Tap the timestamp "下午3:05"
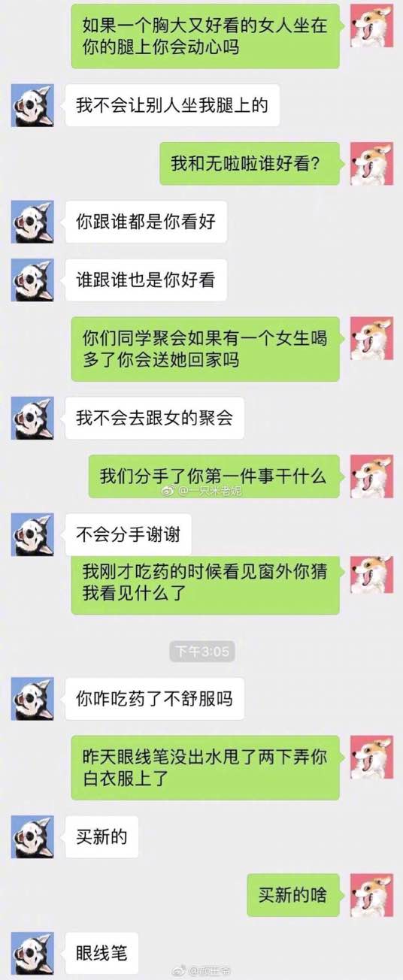 click(202, 651)
